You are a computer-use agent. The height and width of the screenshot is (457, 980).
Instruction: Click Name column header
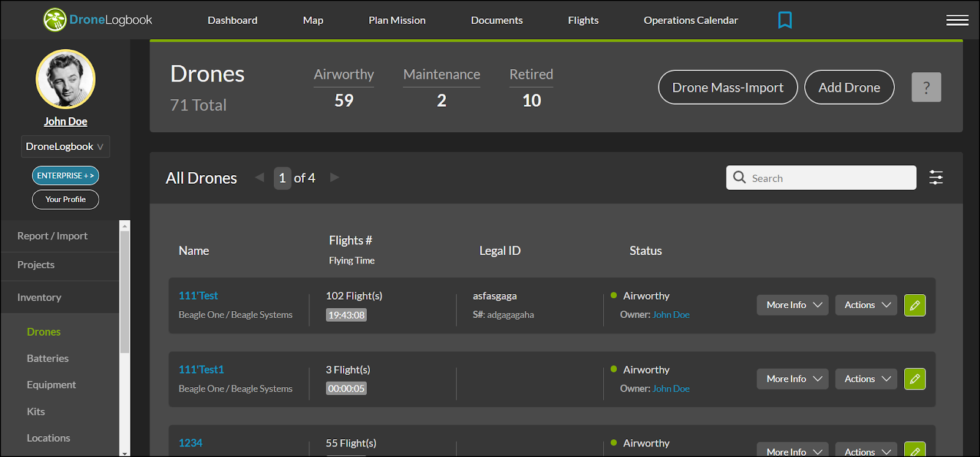coord(194,251)
